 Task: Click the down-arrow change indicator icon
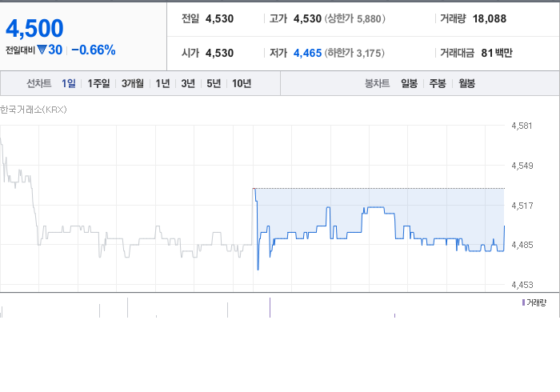(42, 50)
